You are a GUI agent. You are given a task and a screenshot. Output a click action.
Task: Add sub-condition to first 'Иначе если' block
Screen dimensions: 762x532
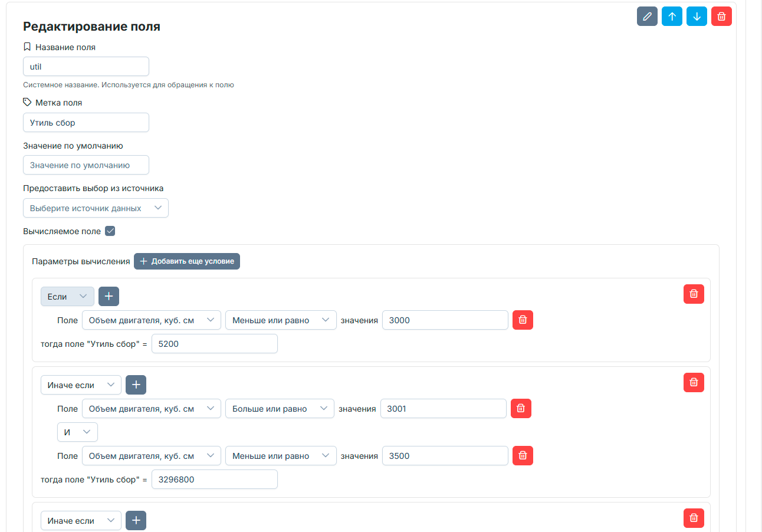click(x=136, y=385)
